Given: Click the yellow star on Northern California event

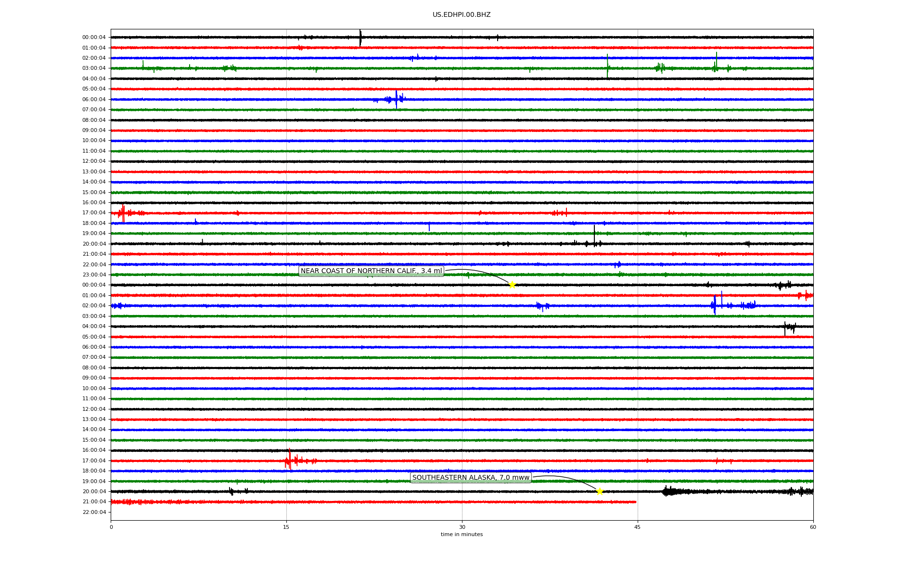Looking at the screenshot, I should pos(512,285).
